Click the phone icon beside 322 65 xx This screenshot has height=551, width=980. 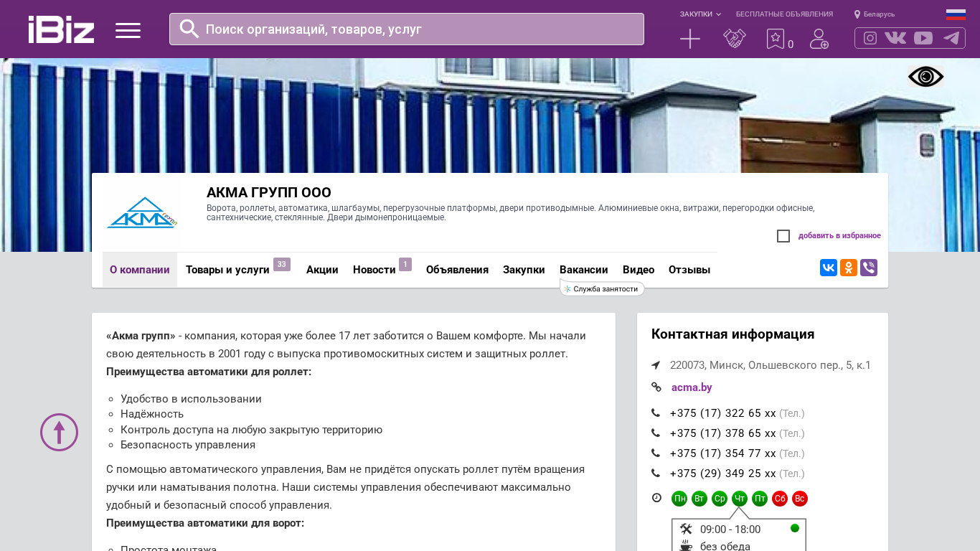coord(656,413)
